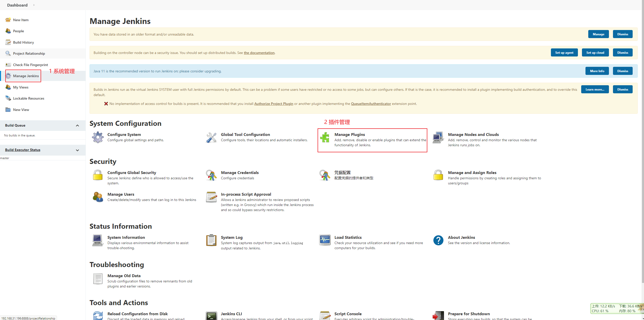Open the Build Executor Status link

(x=23, y=150)
